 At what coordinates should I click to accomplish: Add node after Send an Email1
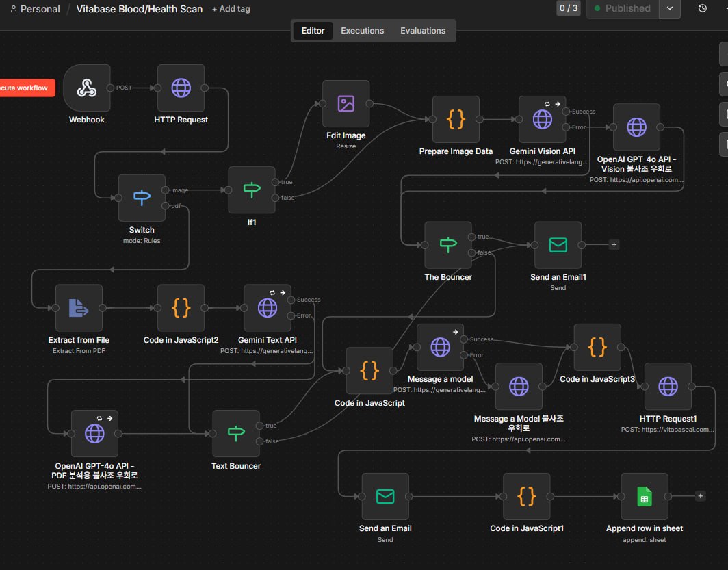tap(614, 244)
